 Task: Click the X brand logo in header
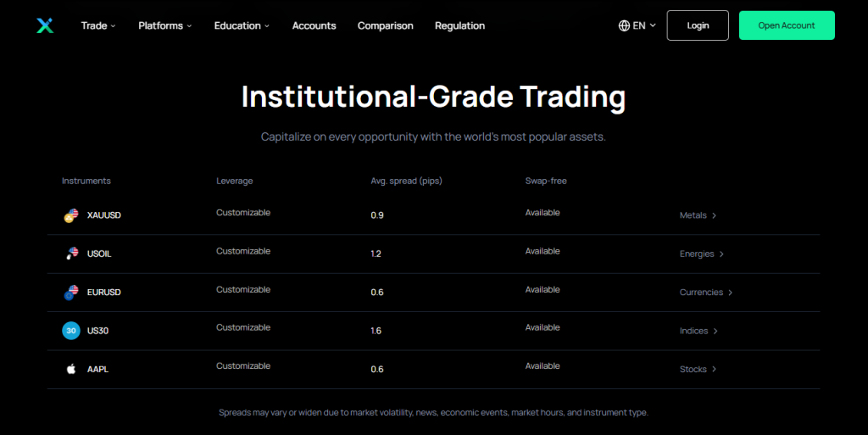click(45, 25)
